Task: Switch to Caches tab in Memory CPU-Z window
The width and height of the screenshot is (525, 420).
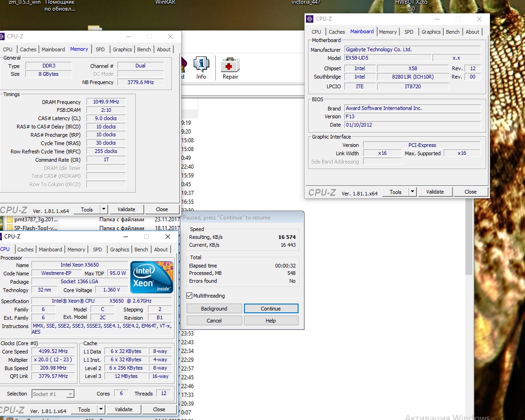Action: (x=28, y=49)
